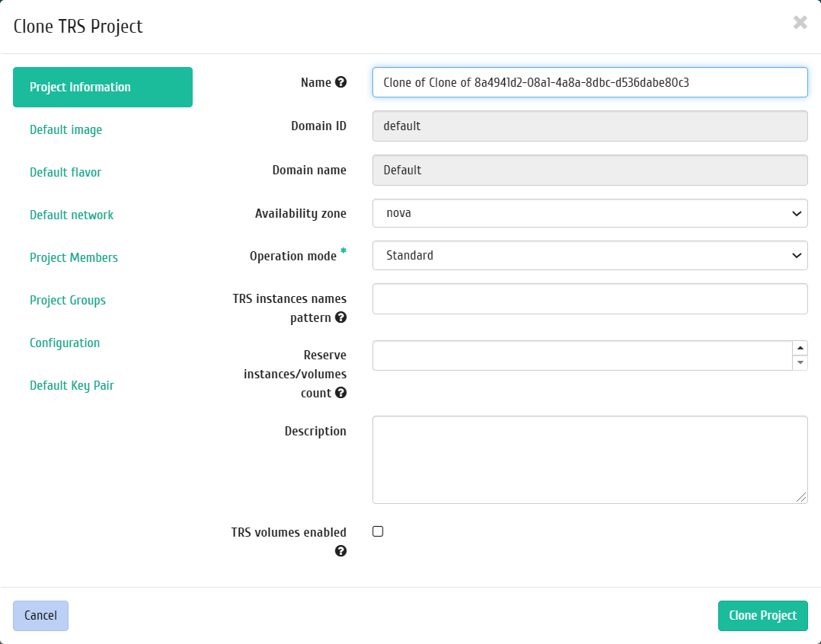This screenshot has height=644, width=821.
Task: Switch to the Project Groups tab
Action: pos(68,300)
